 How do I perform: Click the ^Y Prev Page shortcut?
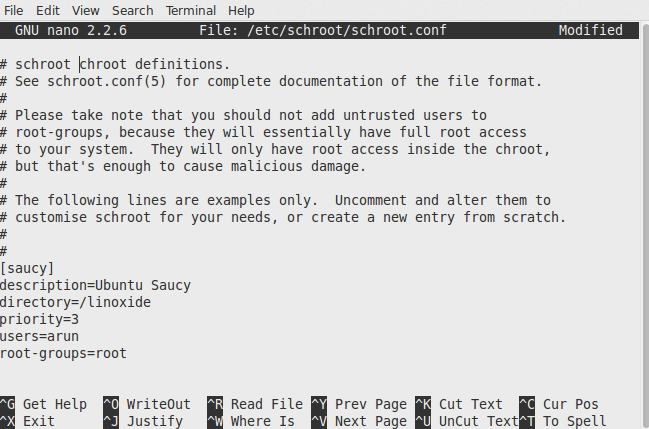pos(358,404)
